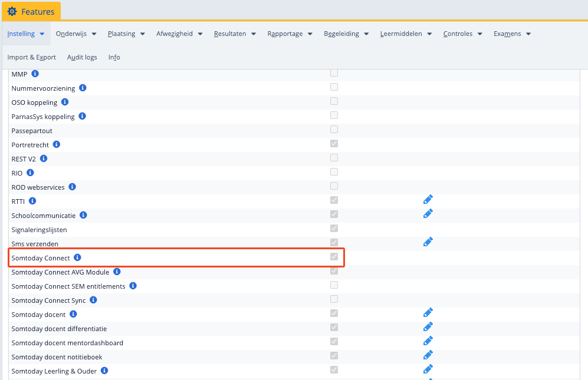Open edit pencil for Sms verzenden
Image resolution: width=588 pixels, height=380 pixels.
(x=428, y=242)
